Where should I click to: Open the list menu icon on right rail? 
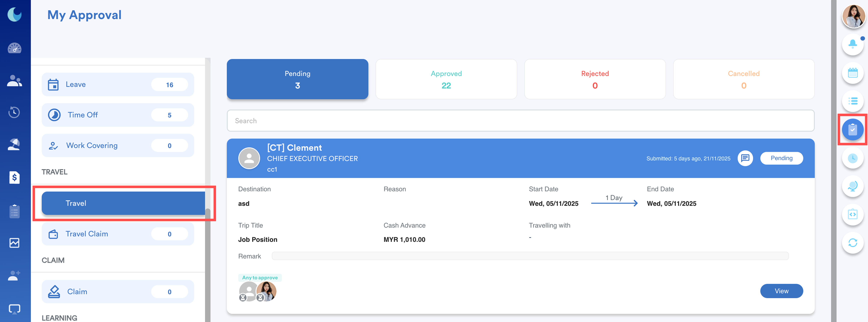click(852, 101)
